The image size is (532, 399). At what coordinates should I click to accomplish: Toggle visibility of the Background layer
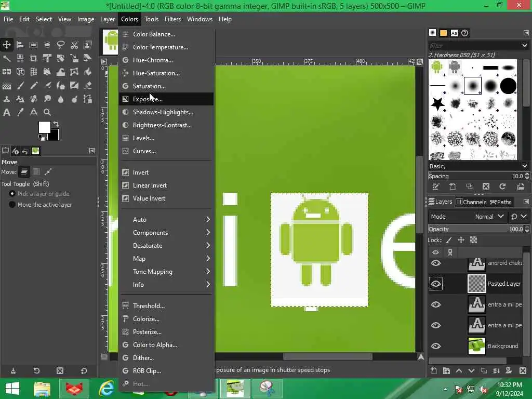436,346
